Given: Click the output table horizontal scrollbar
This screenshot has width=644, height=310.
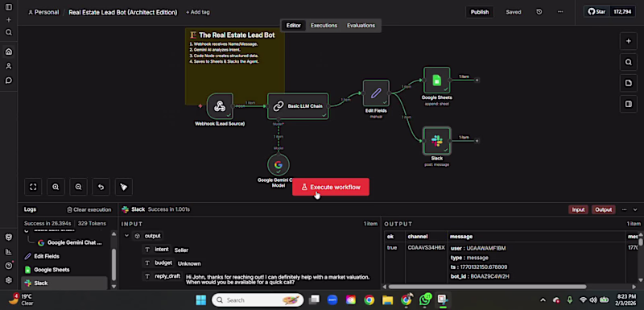Looking at the screenshot, I should [487, 287].
